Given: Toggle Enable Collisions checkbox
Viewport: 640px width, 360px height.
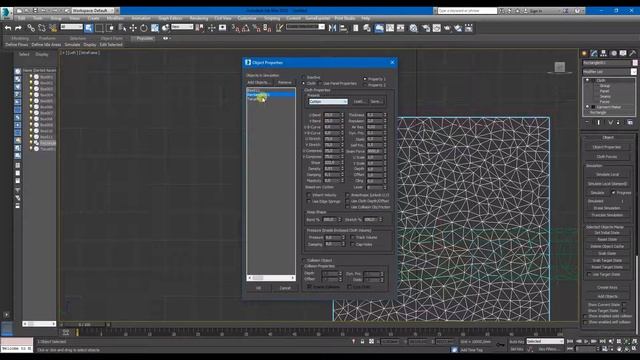Looking at the screenshot, I should pos(309,287).
